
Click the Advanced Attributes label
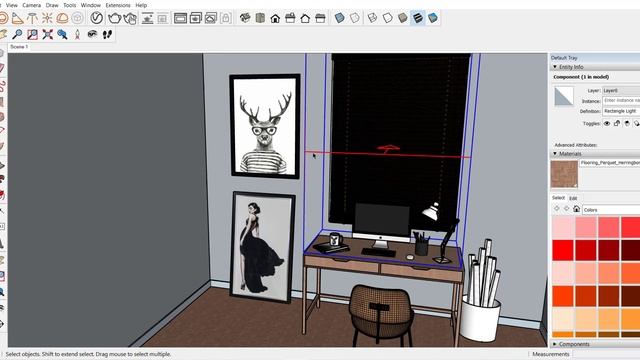[576, 145]
